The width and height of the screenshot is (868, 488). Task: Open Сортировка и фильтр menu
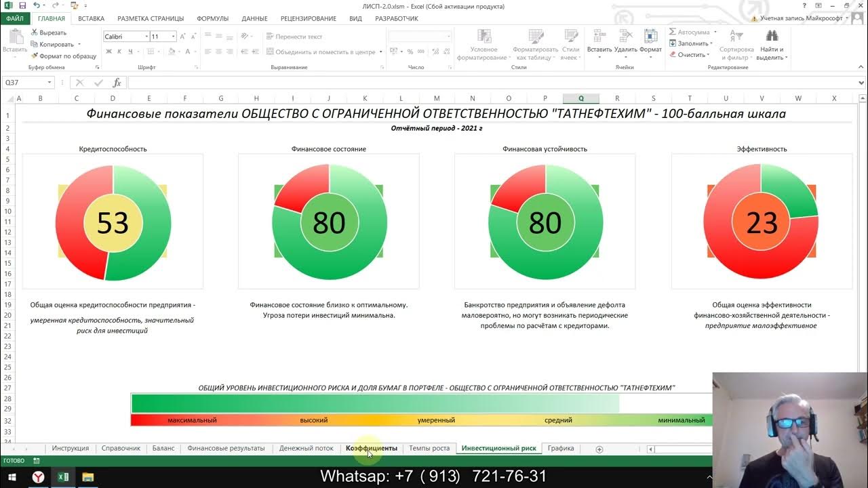click(x=736, y=45)
